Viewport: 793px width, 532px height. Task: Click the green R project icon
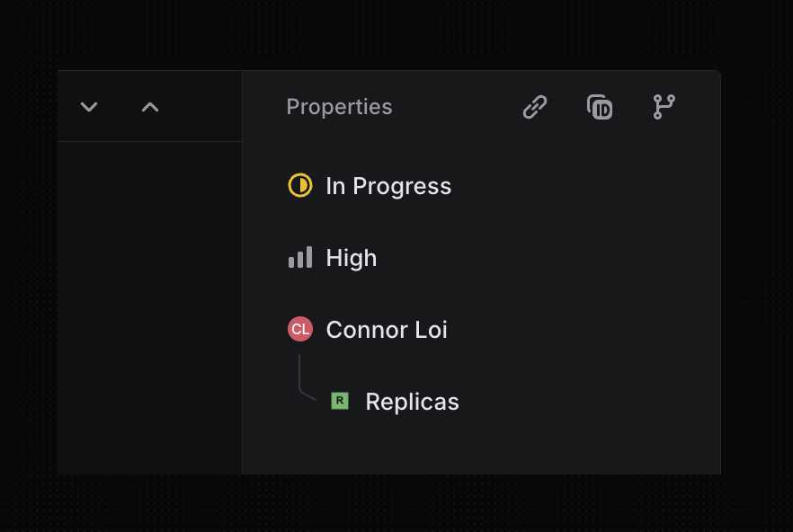coord(339,401)
